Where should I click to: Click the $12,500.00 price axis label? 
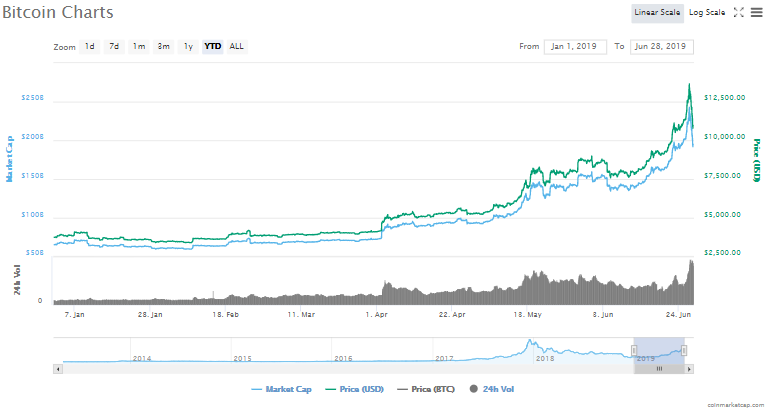[x=724, y=98]
